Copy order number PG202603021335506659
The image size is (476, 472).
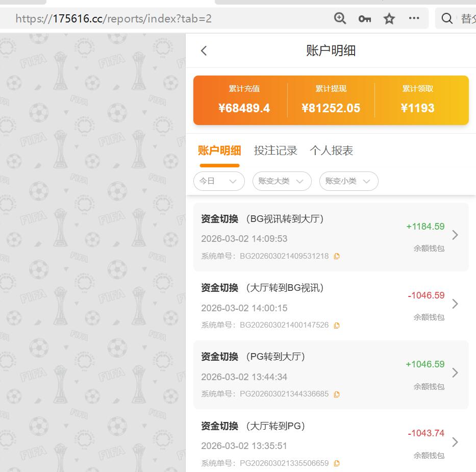(336, 463)
